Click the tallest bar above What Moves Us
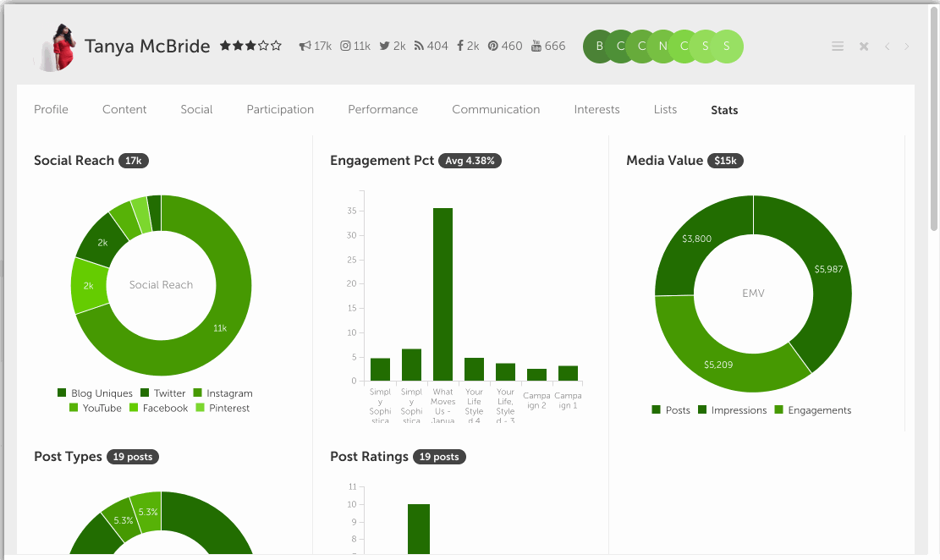This screenshot has width=940, height=560. click(x=443, y=294)
